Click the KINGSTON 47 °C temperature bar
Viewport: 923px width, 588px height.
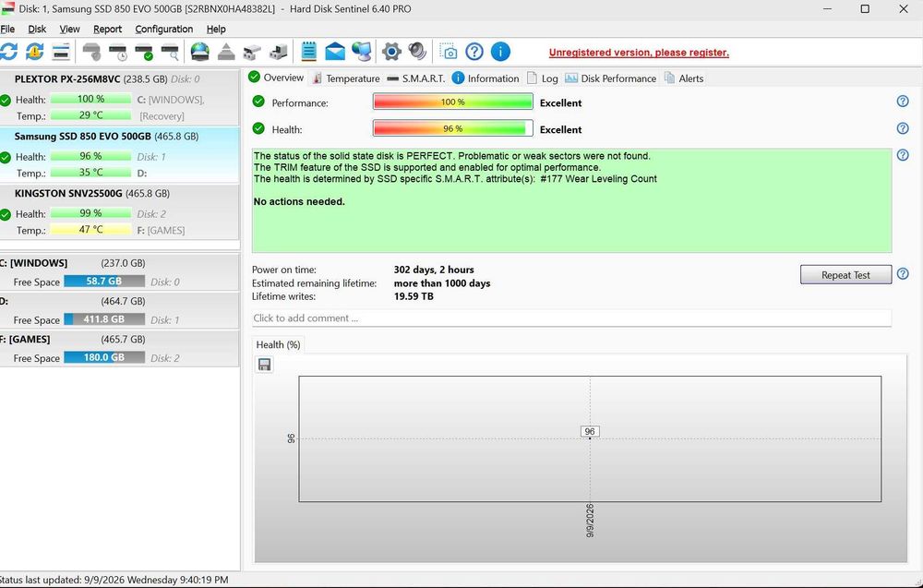[90, 230]
